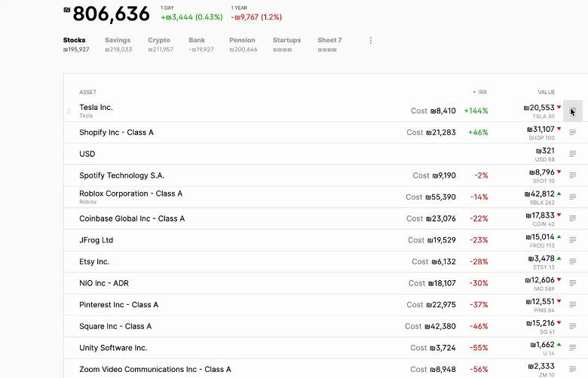Open the Tesla Inc. asset name
588x378 pixels.
point(96,108)
